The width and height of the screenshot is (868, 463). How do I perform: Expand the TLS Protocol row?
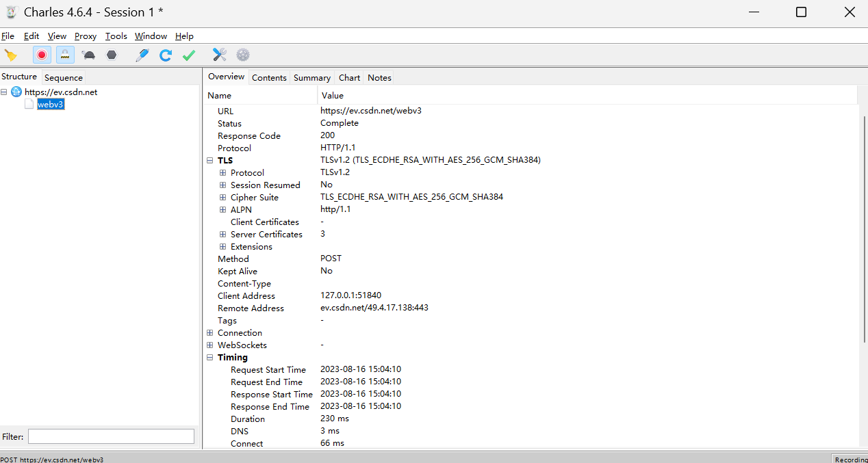(x=223, y=173)
